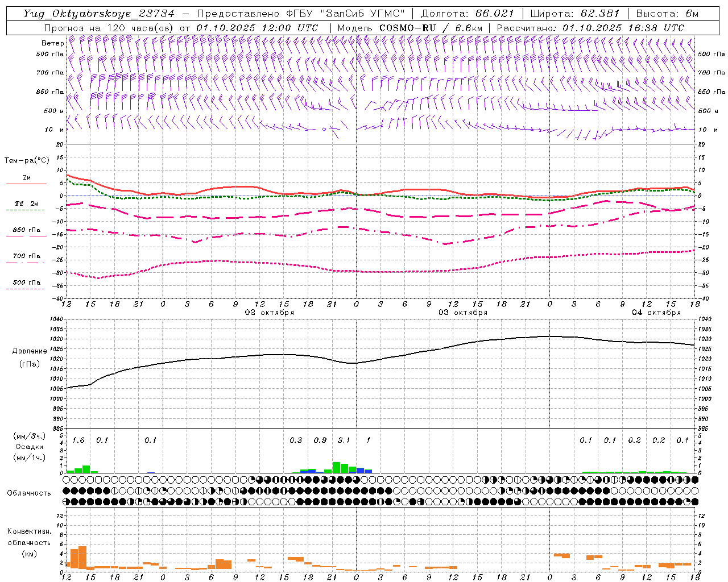Click the red line sample under '2м' legend
The image size is (728, 582).
point(26,184)
